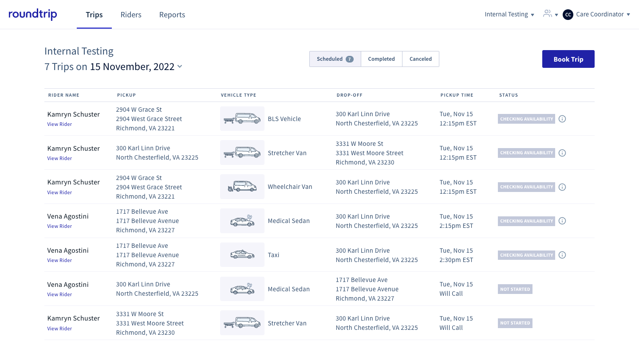Screen dimensions: 639x364
Task: Click the BLS Vehicle label
Action: coord(284,119)
